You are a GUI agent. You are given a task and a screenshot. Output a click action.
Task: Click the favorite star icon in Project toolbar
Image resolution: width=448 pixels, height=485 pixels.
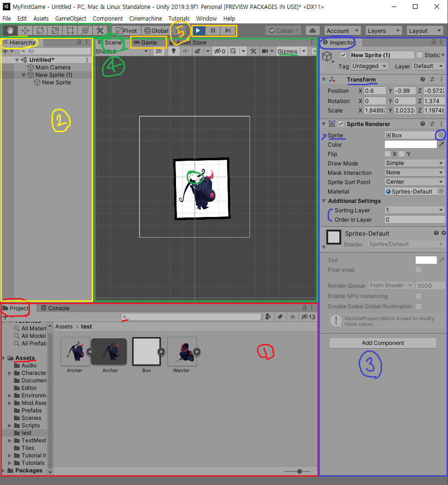tap(292, 317)
